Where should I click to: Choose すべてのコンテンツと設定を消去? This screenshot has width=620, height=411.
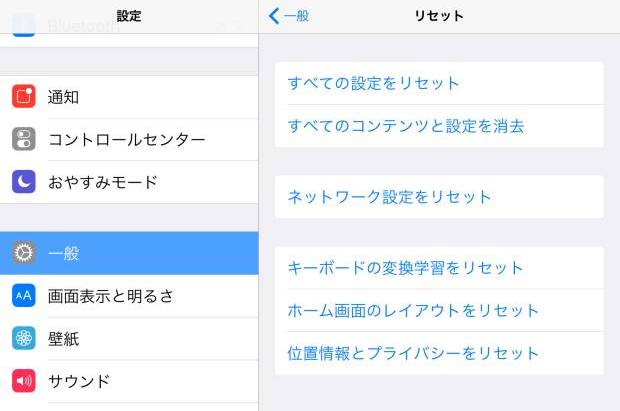click(x=439, y=126)
